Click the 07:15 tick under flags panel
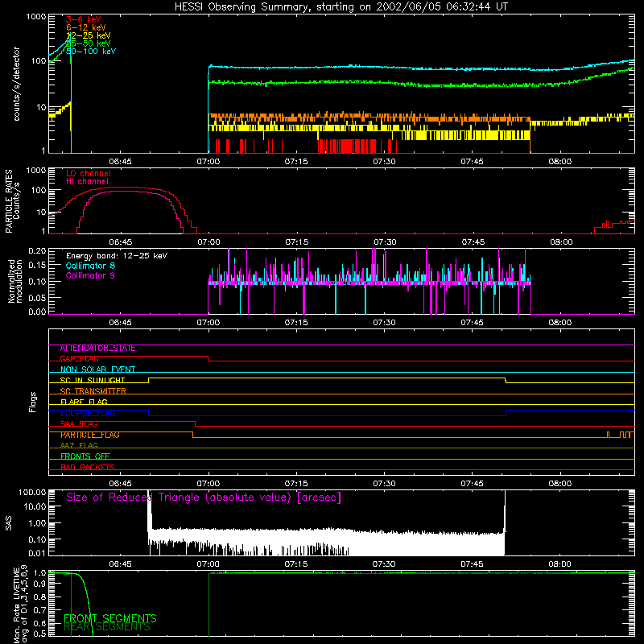Image resolution: width=644 pixels, height=644 pixels. [296, 484]
